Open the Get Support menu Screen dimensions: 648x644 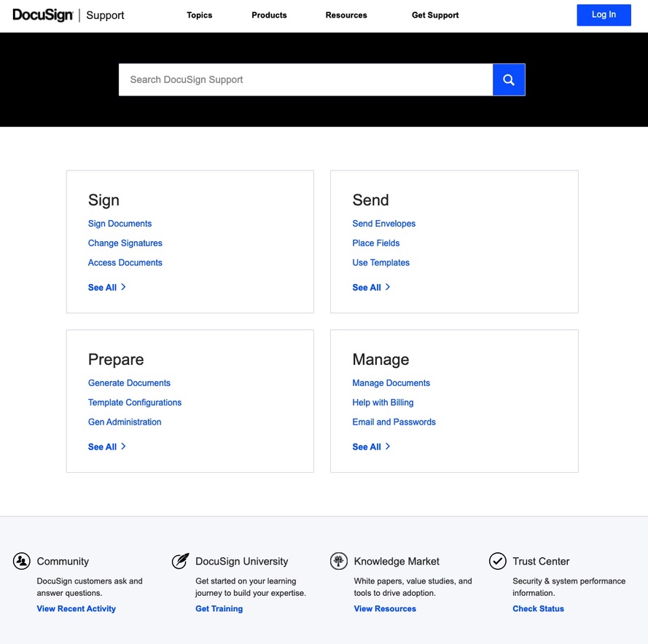(435, 15)
